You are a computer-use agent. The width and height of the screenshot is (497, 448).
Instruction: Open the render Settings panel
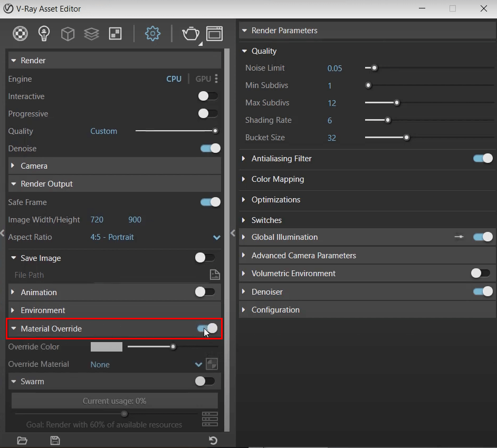point(152,33)
